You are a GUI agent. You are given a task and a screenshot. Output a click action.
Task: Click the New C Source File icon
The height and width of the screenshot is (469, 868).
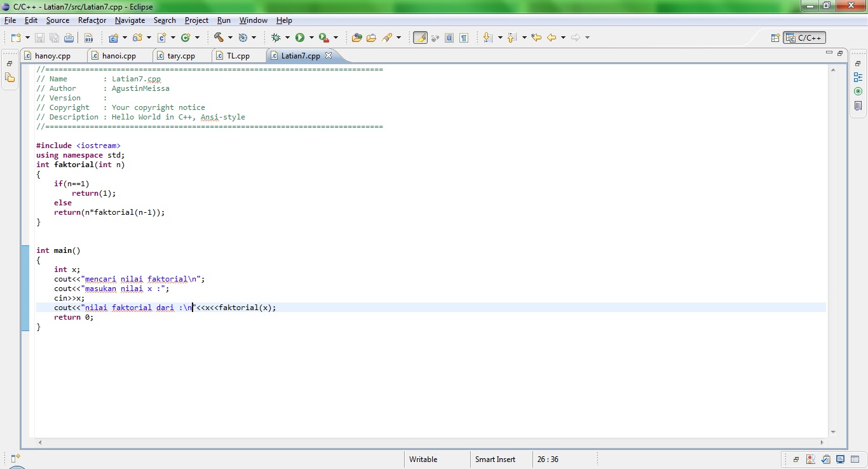pos(161,38)
